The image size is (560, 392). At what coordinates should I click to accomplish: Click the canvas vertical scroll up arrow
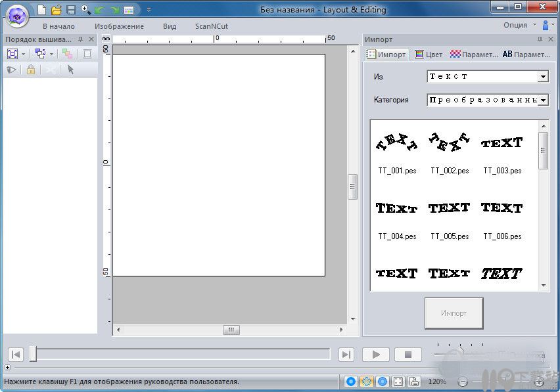pos(353,51)
